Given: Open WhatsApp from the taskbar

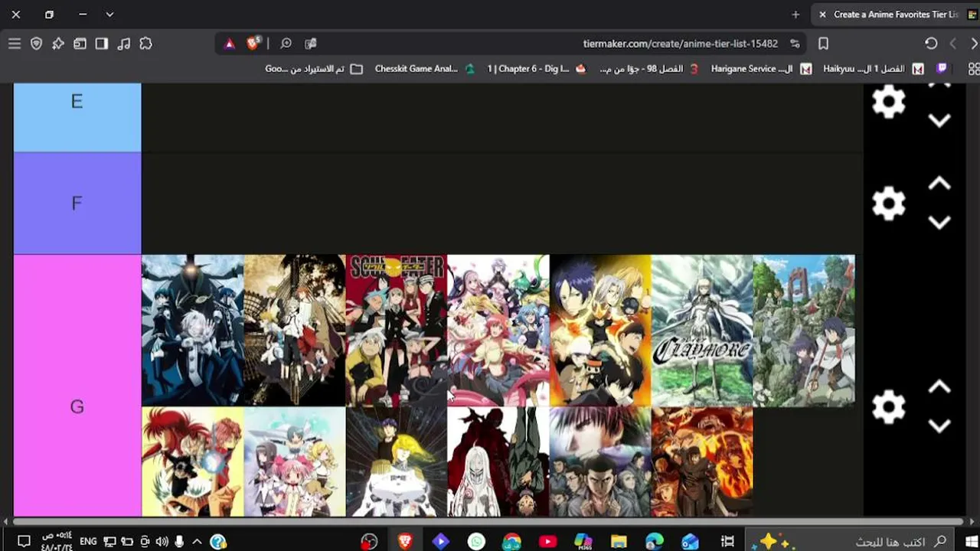Looking at the screenshot, I should click(476, 541).
